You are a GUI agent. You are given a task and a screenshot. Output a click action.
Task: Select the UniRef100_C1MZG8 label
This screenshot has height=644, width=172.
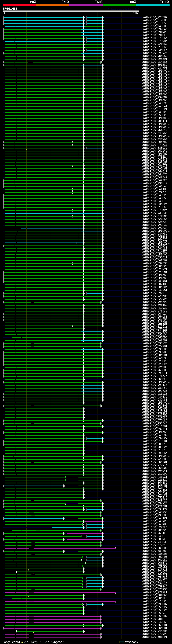point(154,62)
